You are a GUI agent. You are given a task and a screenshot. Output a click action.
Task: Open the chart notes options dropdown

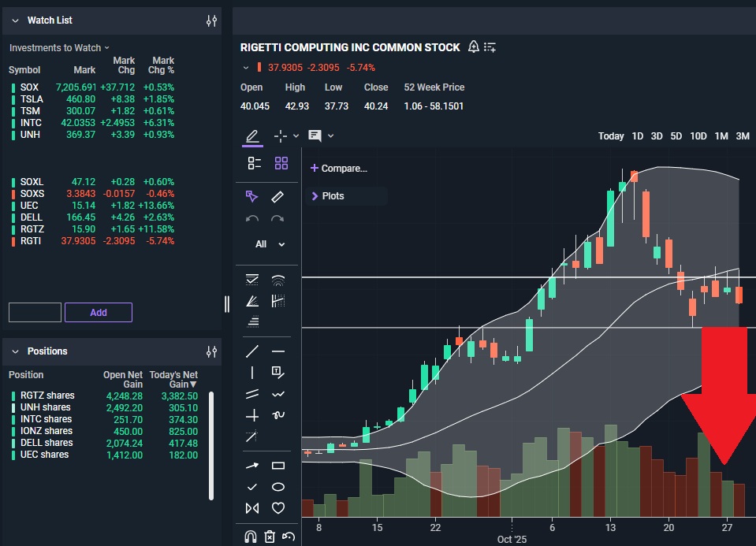[x=331, y=136]
